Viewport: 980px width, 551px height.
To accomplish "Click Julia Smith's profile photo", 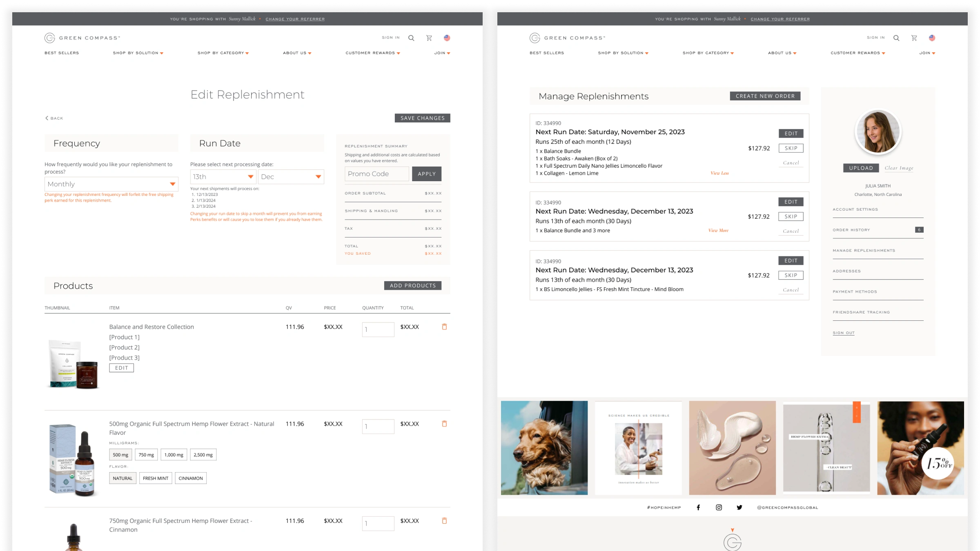I will (x=878, y=132).
